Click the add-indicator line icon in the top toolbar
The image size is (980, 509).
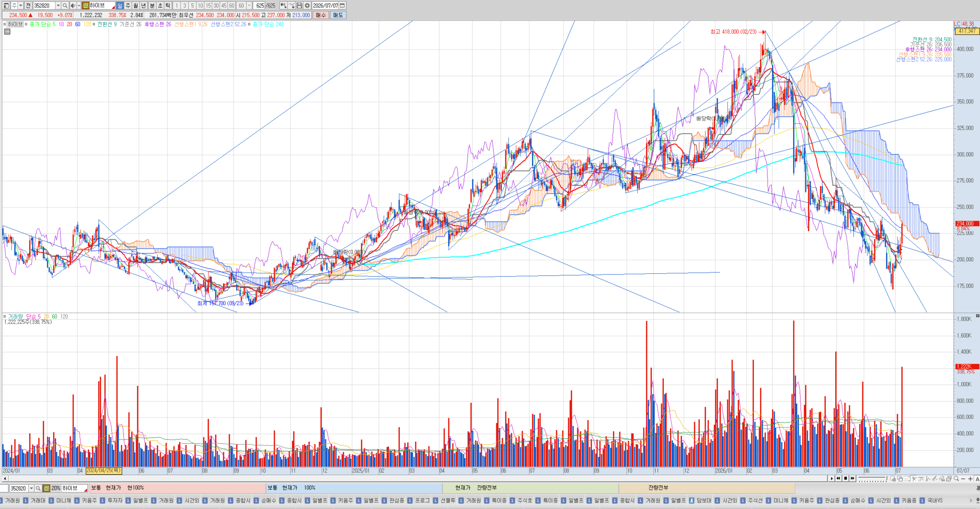(291, 6)
